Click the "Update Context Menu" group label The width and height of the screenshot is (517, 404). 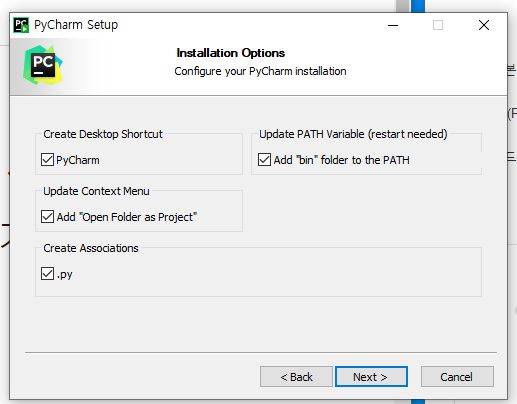click(96, 191)
